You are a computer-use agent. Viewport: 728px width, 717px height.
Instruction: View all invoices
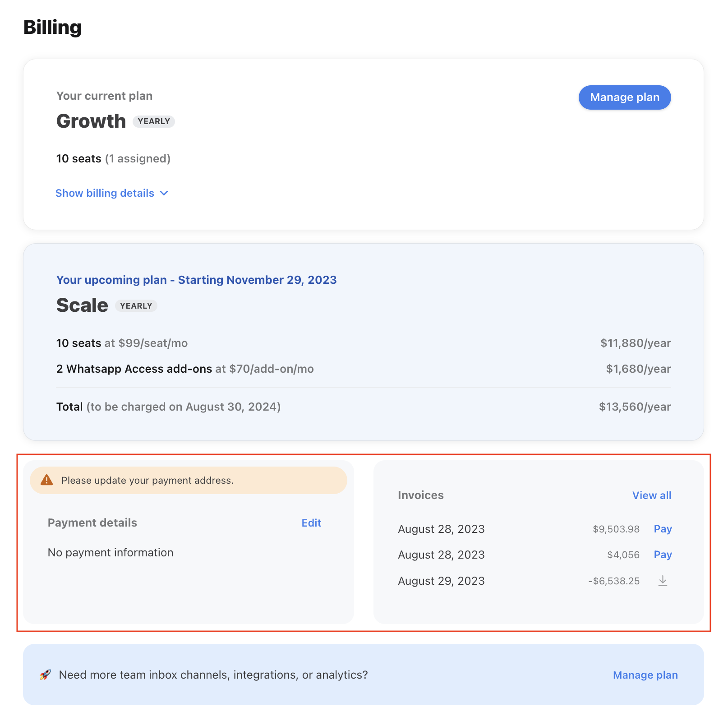pyautogui.click(x=651, y=495)
